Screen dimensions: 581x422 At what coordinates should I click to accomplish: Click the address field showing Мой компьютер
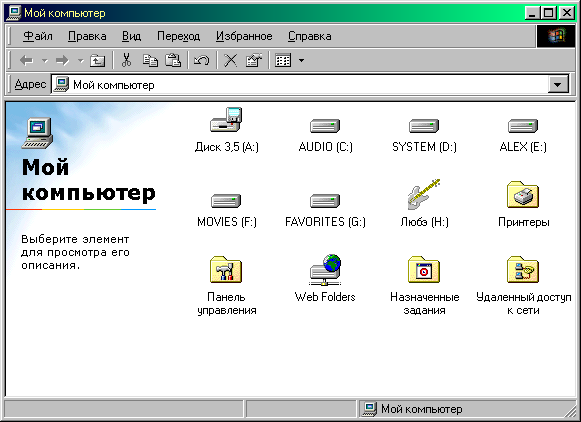tap(300, 85)
